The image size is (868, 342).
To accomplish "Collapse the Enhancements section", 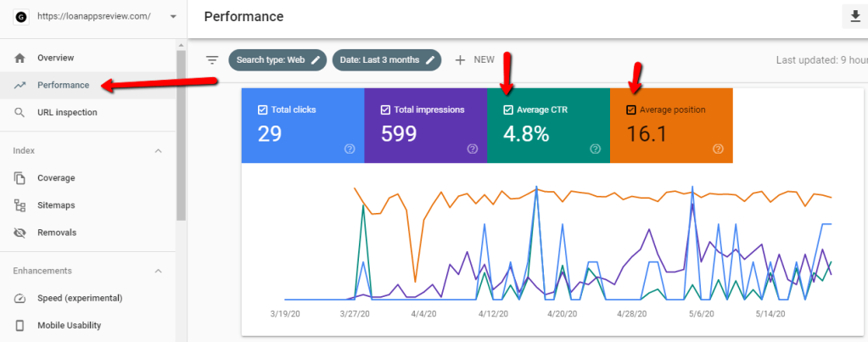I will pos(158,271).
